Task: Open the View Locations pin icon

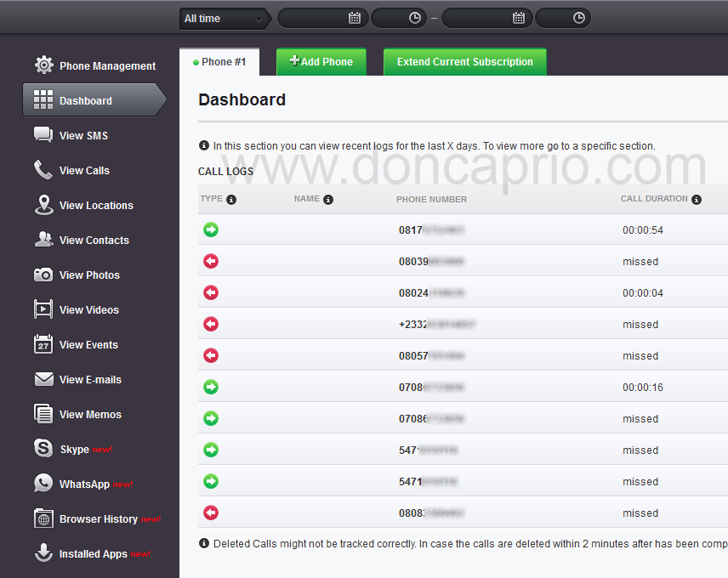Action: pos(43,205)
